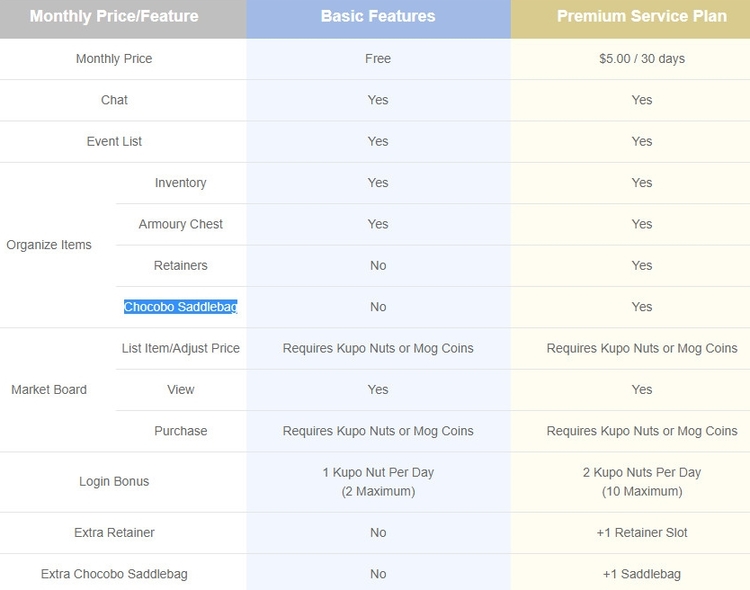
Task: Select the Basic Features column header
Action: [378, 16]
